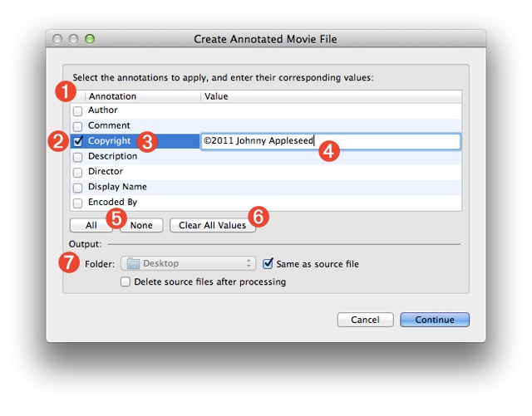Click the All button

(x=91, y=225)
